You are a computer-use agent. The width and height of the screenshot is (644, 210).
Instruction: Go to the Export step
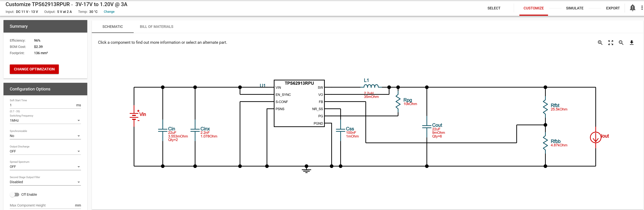point(613,8)
